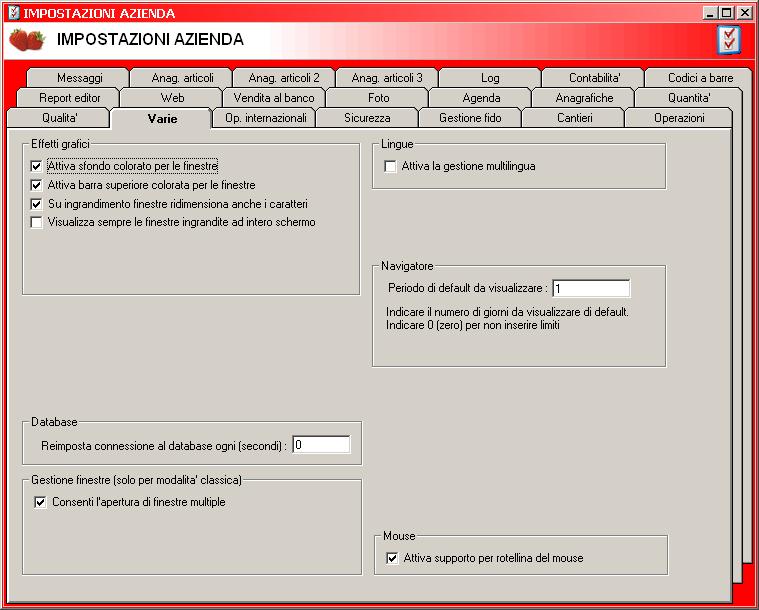This screenshot has height=610, width=759.
Task: Open the Contabilita' tab
Action: pos(593,77)
